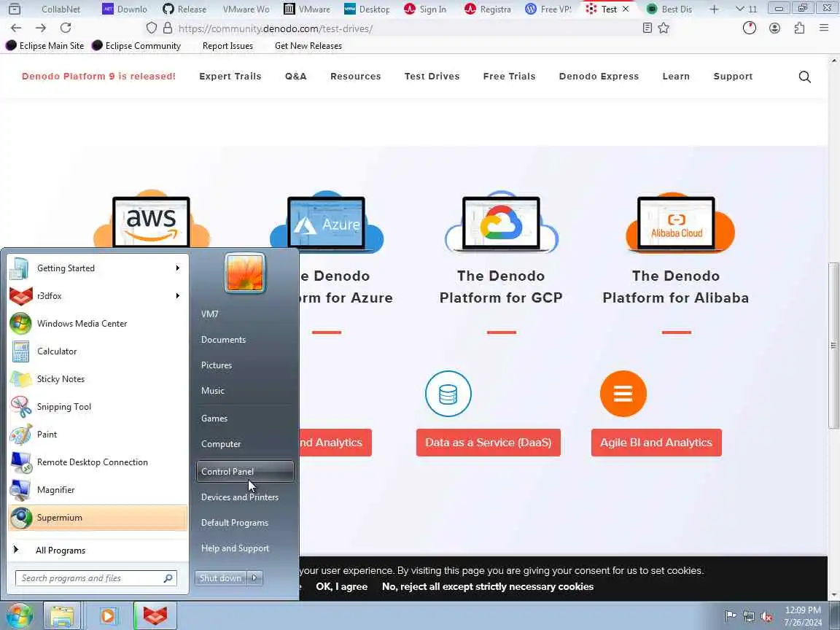Click Data as a Service (DaaS) button
Viewport: 840px width, 630px height.
coord(488,443)
